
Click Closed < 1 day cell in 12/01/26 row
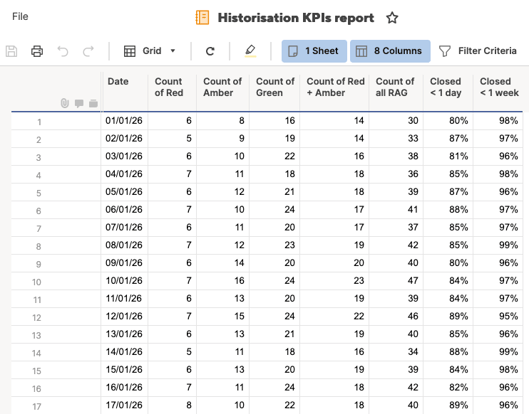448,316
